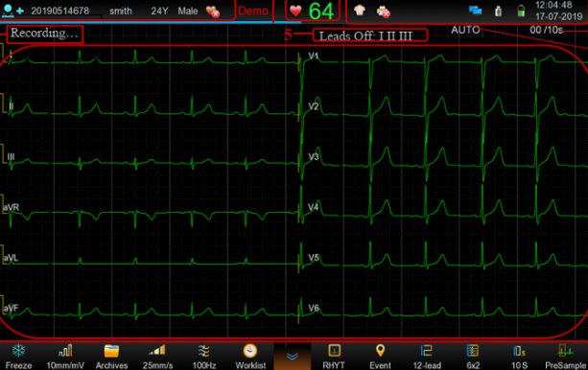The image size is (588, 370).
Task: Change the 10mm/mV gain setting
Action: point(65,357)
